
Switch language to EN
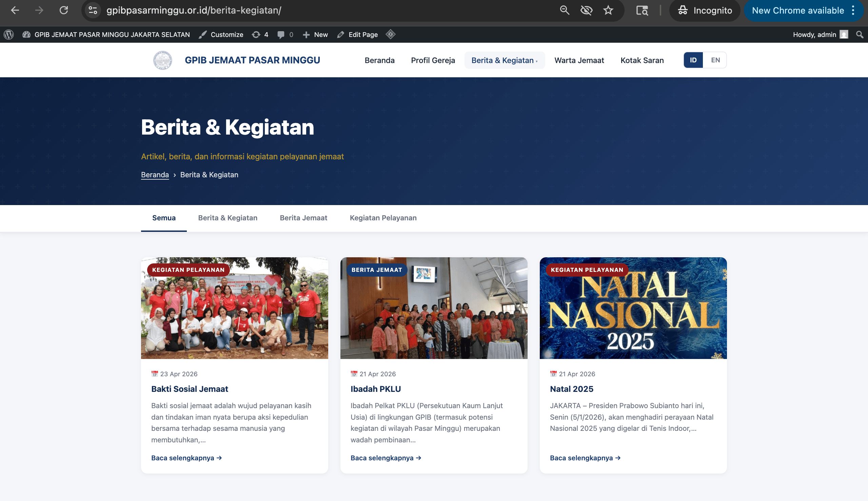[715, 60]
